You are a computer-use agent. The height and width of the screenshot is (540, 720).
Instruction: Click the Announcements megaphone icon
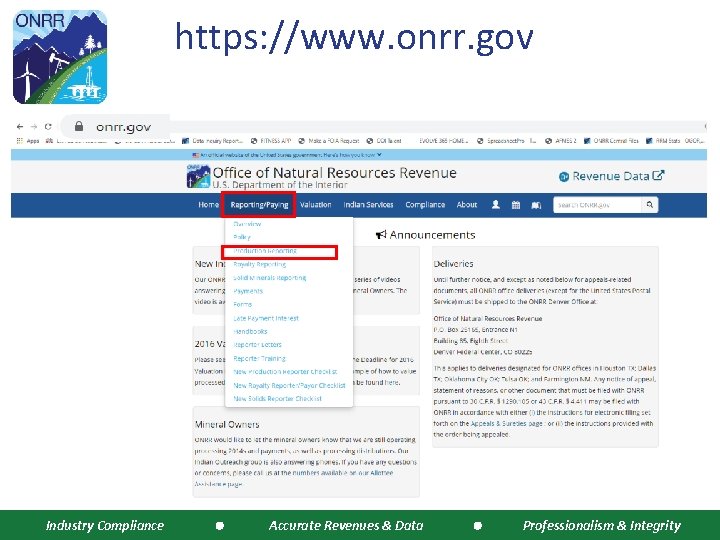pos(381,235)
